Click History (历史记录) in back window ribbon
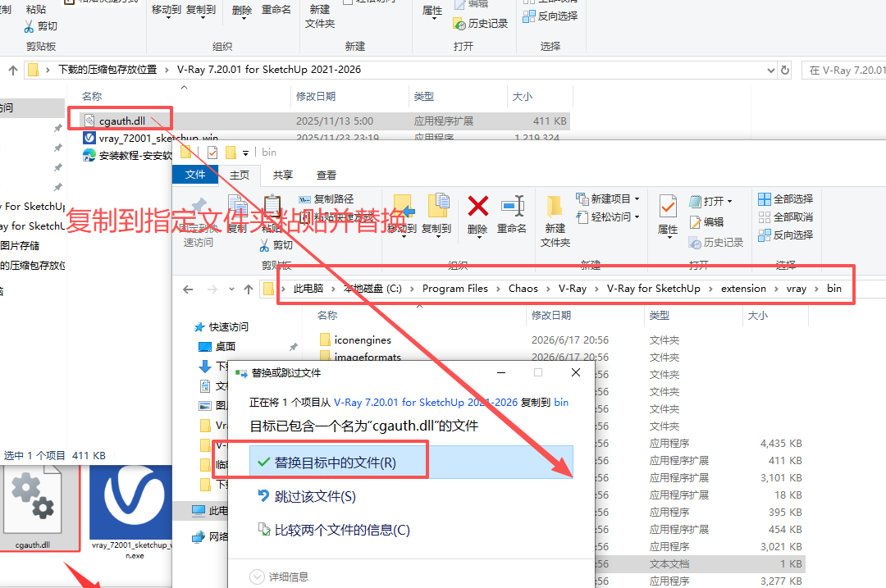Screen dimensions: 886x588 [x=481, y=24]
